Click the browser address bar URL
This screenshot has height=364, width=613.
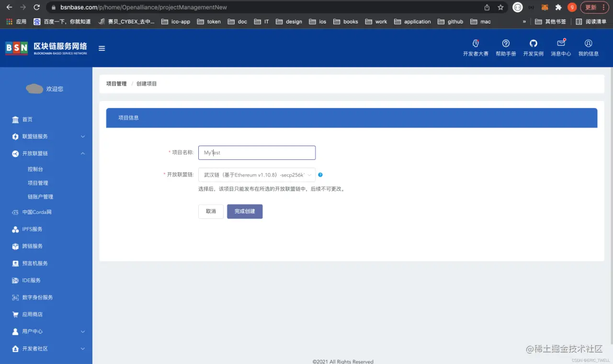tap(144, 7)
